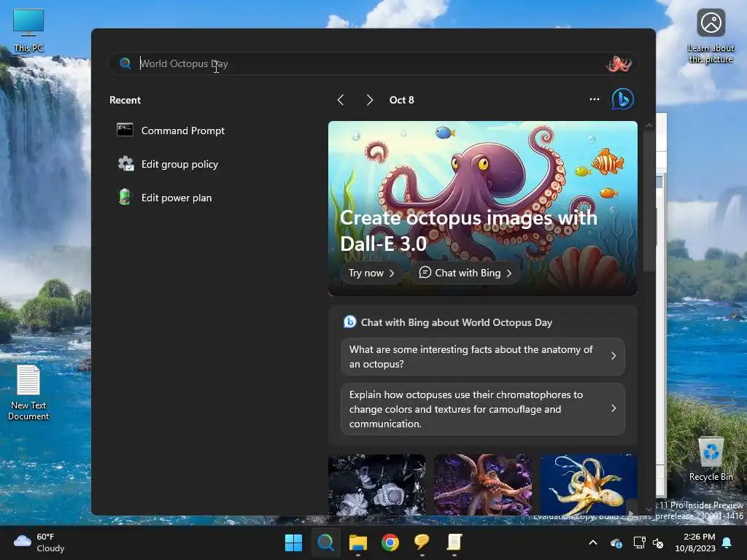Click the Edit power plan battery icon
Viewport: 747px width, 560px height.
point(125,197)
